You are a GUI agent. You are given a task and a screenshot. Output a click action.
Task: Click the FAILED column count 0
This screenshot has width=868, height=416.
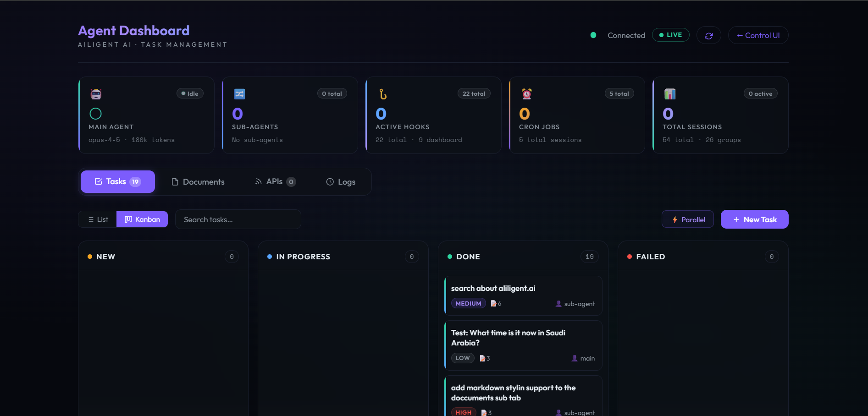coord(772,257)
